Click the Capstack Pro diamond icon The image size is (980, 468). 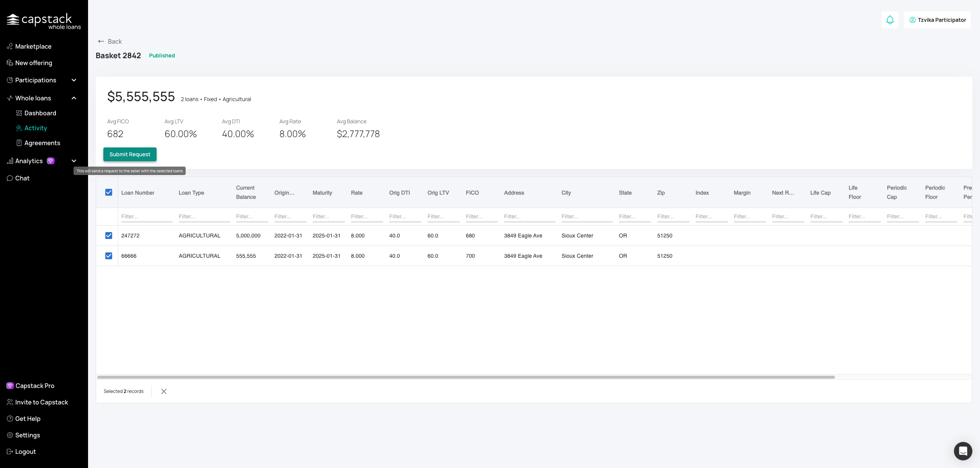click(x=10, y=386)
